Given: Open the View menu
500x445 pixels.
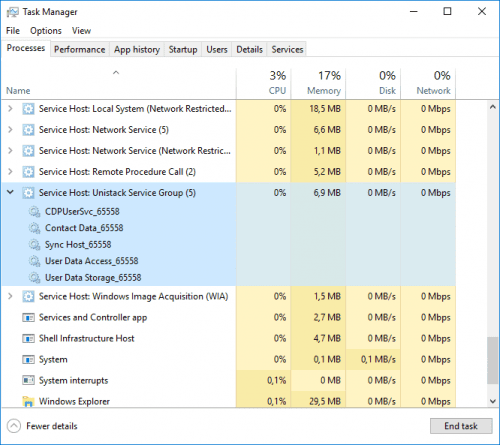Looking at the screenshot, I should 81,31.
